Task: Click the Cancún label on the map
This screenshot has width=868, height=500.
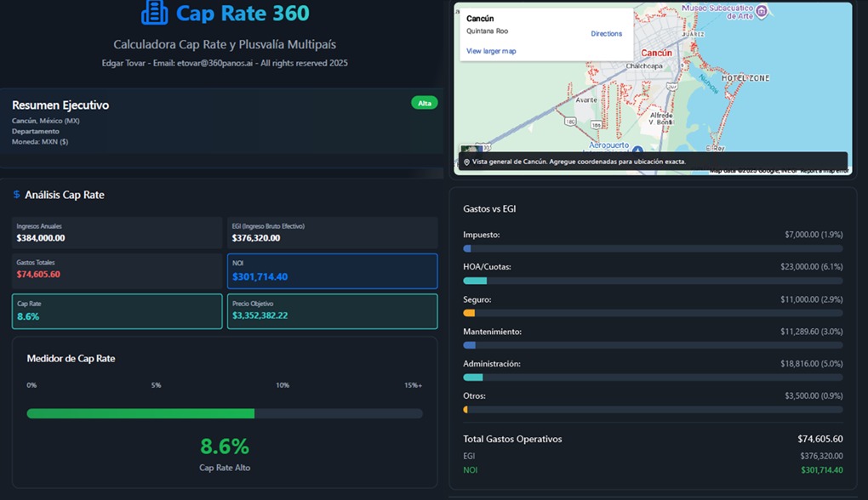Action: [655, 52]
